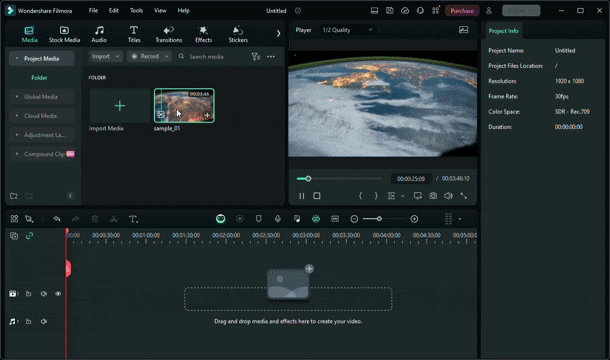Open the Import dropdown
Screen dimensions: 610x360
[x=106, y=56]
